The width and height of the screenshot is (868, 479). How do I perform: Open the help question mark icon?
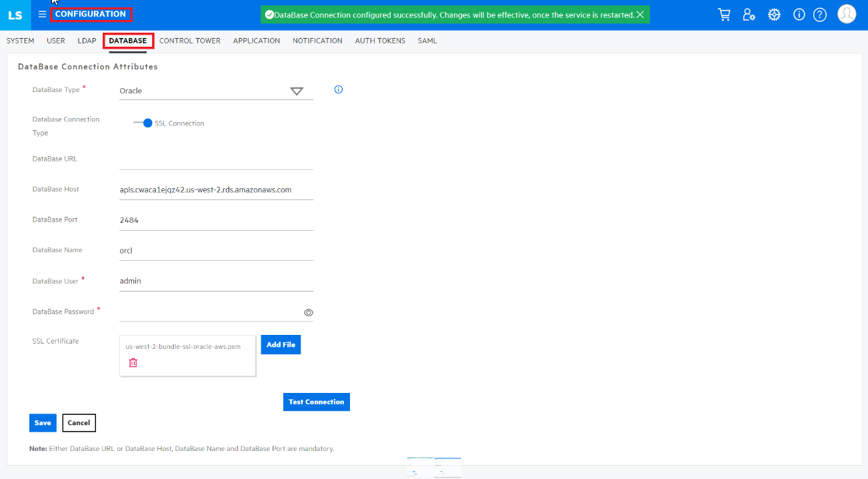pos(819,14)
